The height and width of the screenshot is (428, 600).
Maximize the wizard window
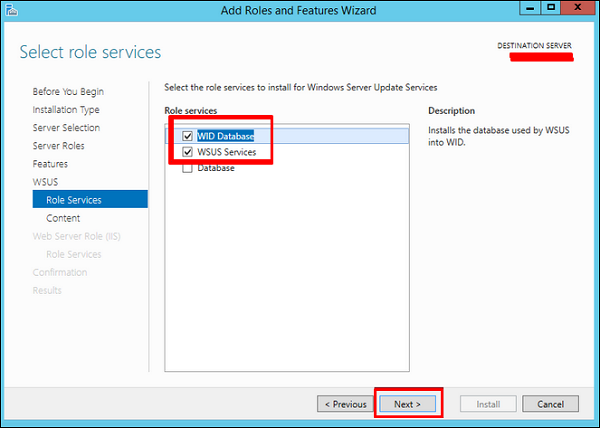coord(551,8)
